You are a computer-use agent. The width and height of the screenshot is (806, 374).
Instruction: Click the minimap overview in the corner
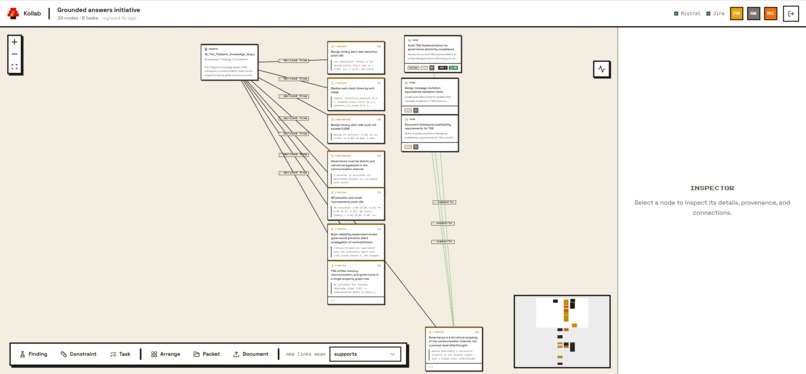pyautogui.click(x=562, y=331)
